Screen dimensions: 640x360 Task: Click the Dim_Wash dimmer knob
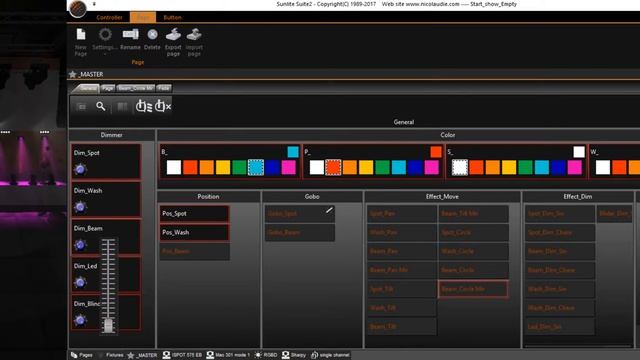(80, 207)
